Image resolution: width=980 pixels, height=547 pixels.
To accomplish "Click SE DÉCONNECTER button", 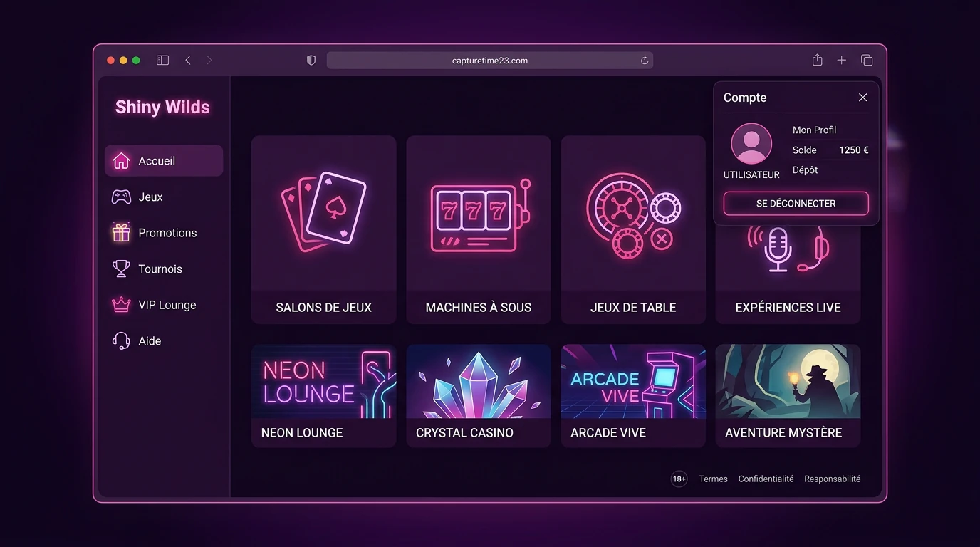I will pyautogui.click(x=796, y=204).
